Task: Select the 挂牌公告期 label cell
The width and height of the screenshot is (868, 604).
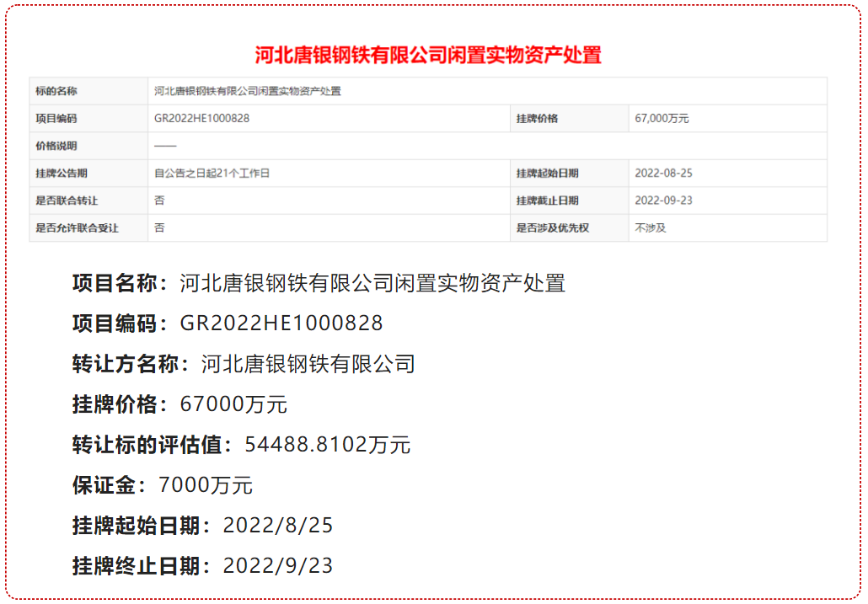Action: click(88, 174)
